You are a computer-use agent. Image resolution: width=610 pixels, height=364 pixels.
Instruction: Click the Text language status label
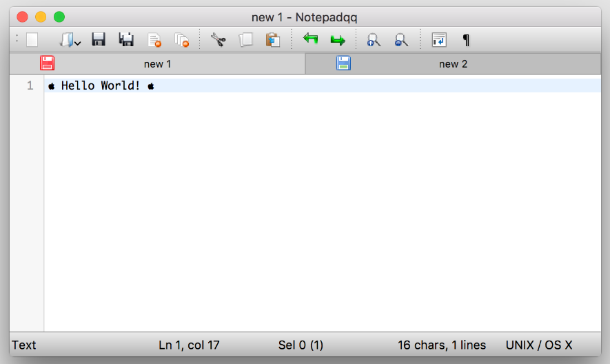click(24, 345)
